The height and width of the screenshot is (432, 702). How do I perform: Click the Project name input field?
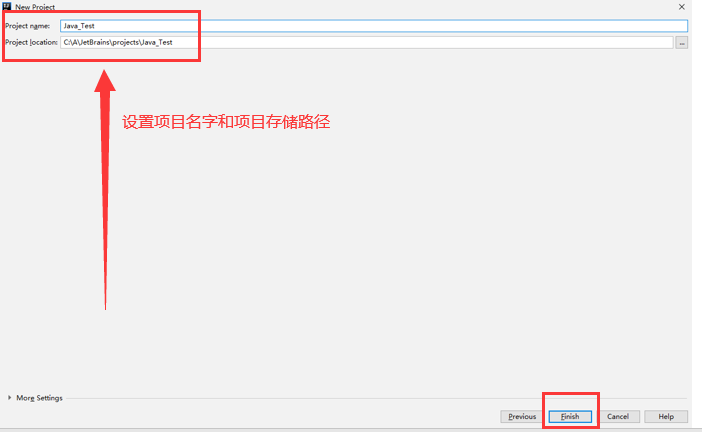(374, 26)
